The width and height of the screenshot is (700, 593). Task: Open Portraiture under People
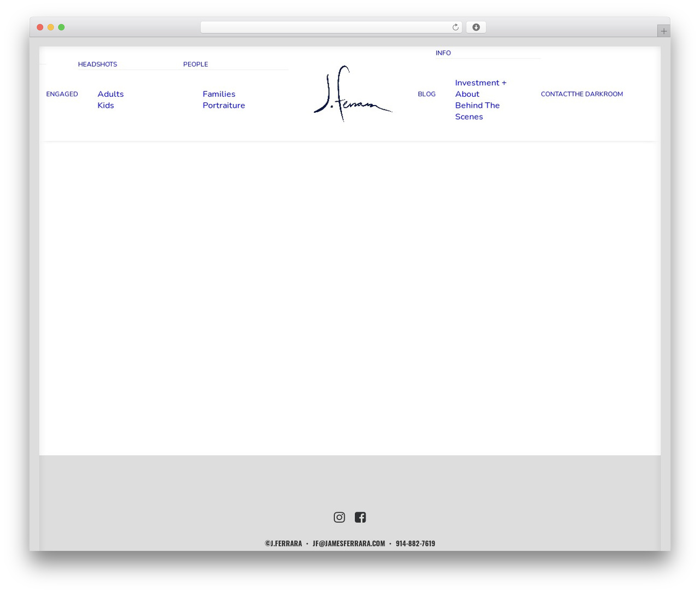[224, 106]
